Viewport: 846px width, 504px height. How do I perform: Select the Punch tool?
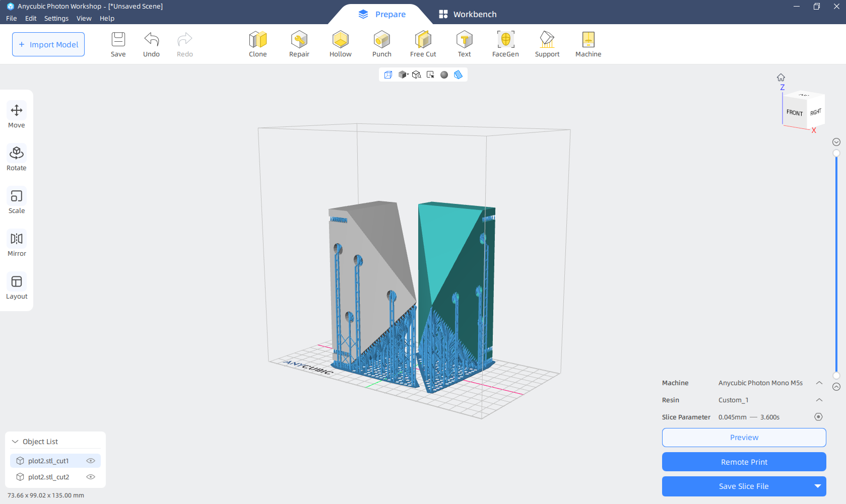381,44
